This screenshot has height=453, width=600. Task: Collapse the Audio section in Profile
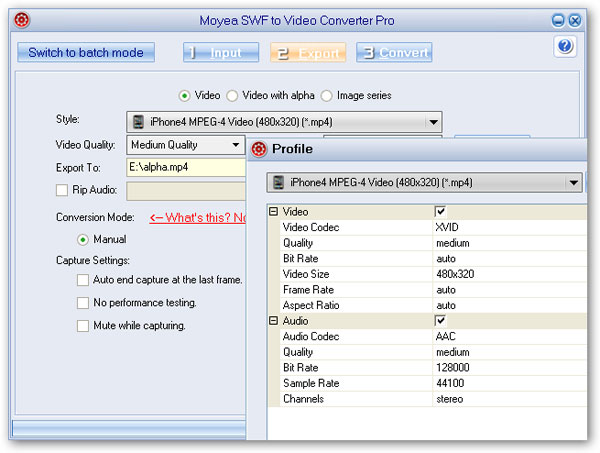click(x=273, y=320)
